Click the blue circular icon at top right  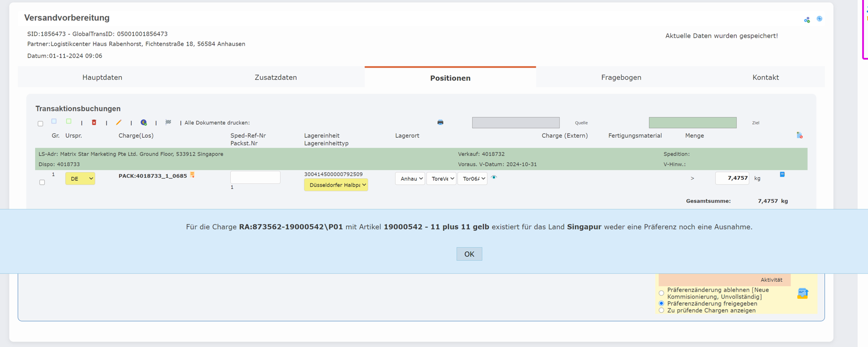(819, 19)
